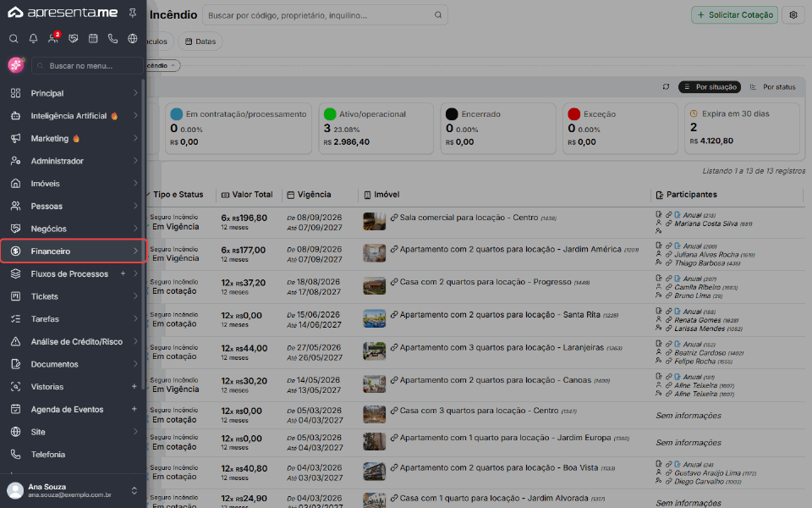Viewport: 812px width, 508px height.
Task: Open the Documentos menu item
Action: click(x=74, y=364)
